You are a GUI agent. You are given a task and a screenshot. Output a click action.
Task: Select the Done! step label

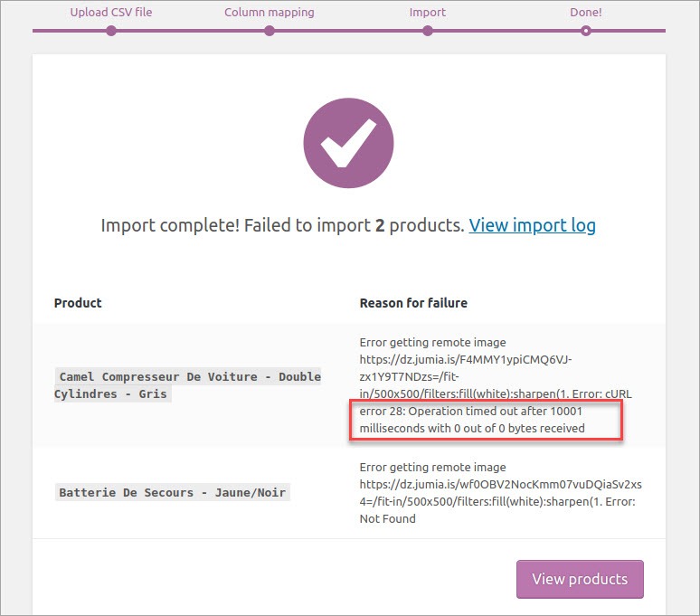point(586,13)
